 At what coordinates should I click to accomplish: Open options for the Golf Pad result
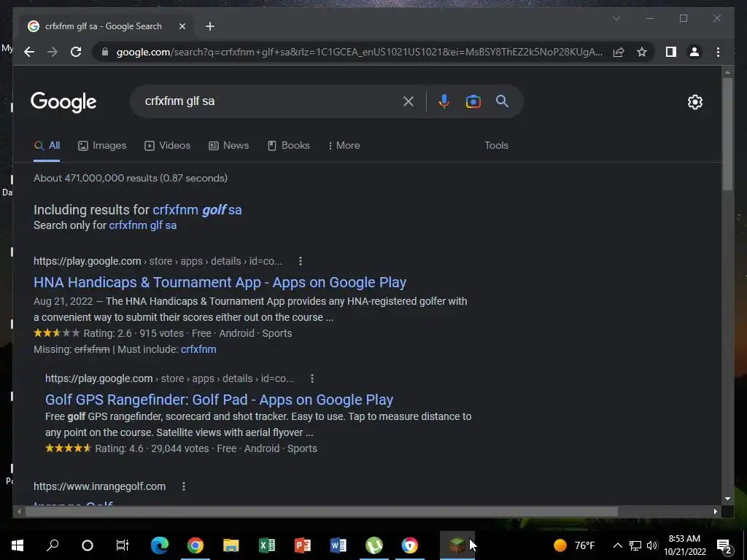[x=312, y=378]
